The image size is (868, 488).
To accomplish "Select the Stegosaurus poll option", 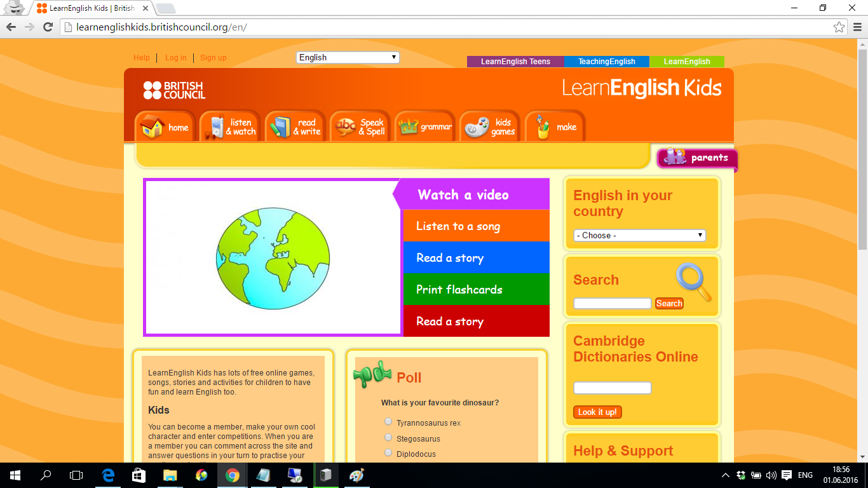I will (x=388, y=437).
